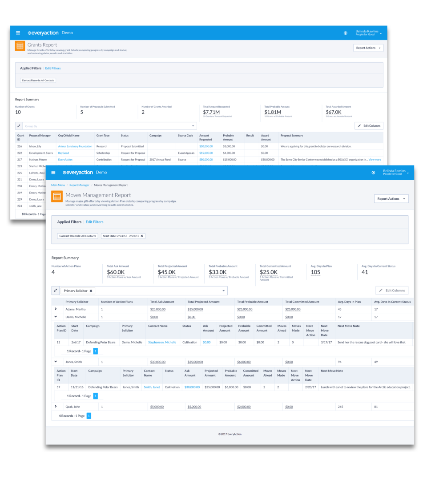The width and height of the screenshot is (427, 504).
Task: Expand the Adams, Martha solicitor row
Action: [56, 308]
